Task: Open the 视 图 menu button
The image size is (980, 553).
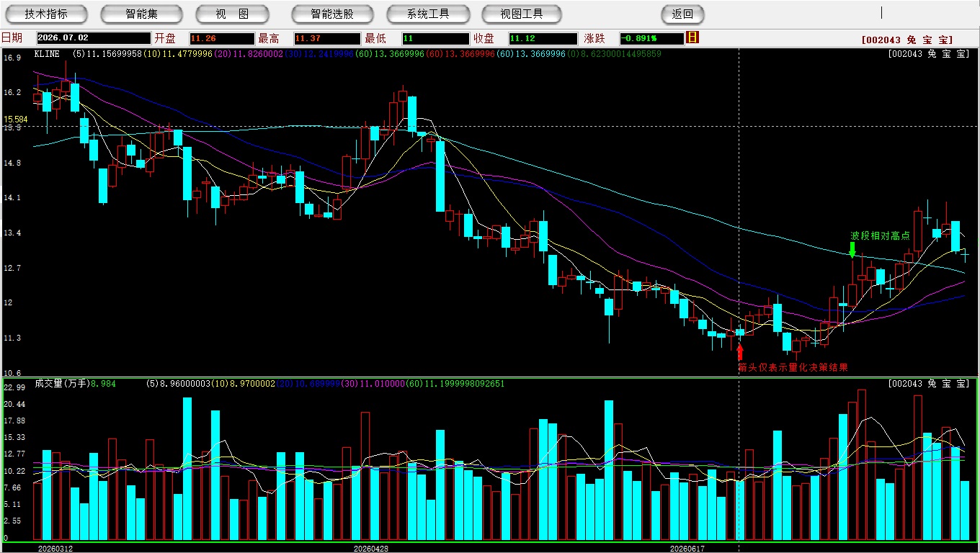Action: coord(233,14)
